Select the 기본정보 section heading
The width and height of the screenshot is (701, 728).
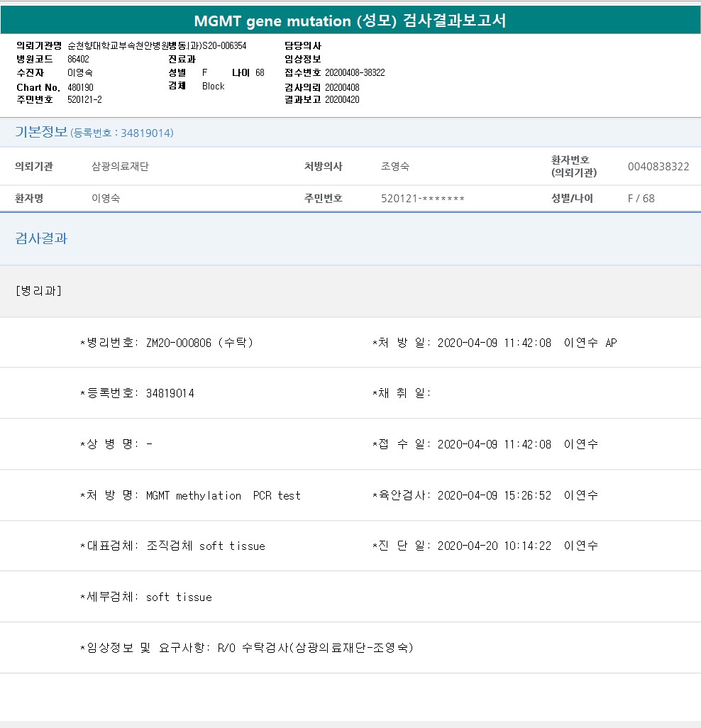(x=41, y=133)
